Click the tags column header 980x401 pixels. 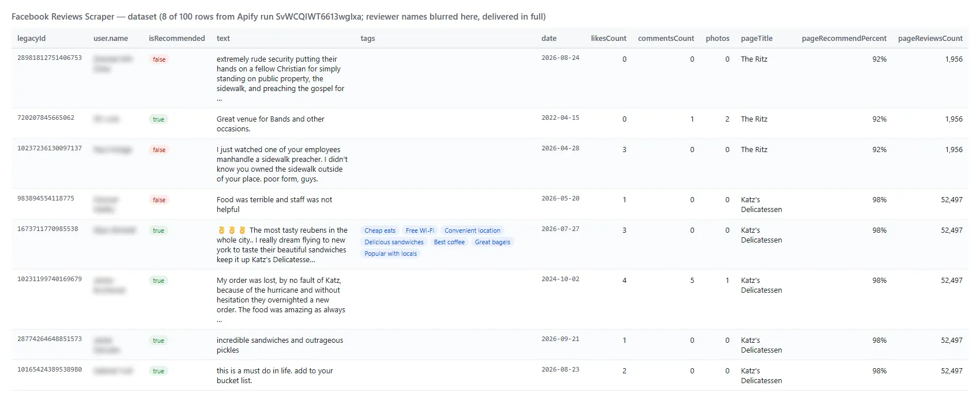click(368, 39)
